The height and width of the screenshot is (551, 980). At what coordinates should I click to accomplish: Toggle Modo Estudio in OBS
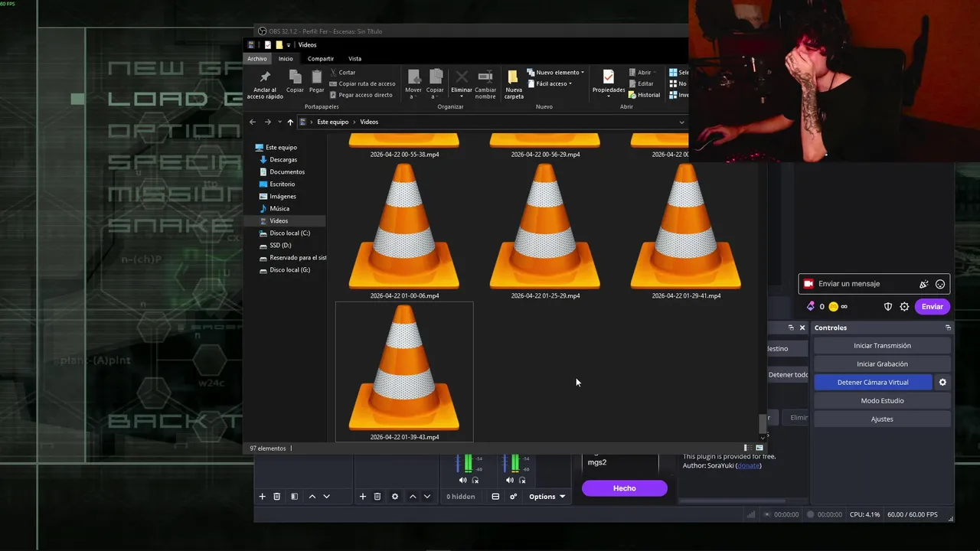pyautogui.click(x=882, y=401)
